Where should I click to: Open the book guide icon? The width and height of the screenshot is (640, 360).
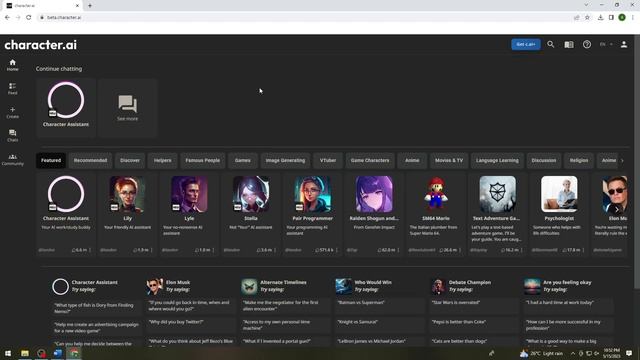pos(569,44)
